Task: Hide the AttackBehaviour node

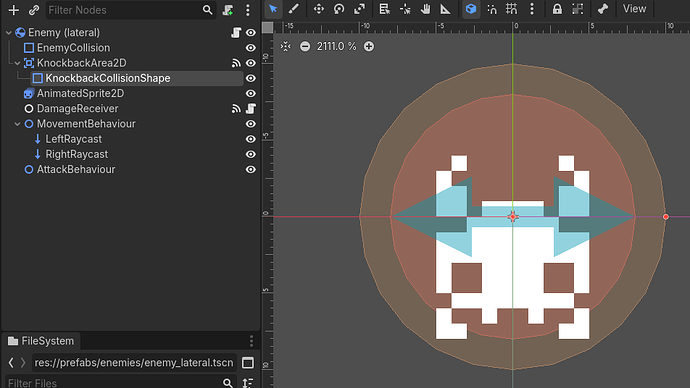Action: click(251, 169)
